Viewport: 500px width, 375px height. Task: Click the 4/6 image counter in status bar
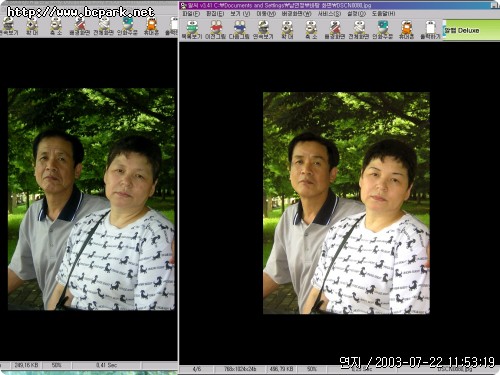[197, 369]
